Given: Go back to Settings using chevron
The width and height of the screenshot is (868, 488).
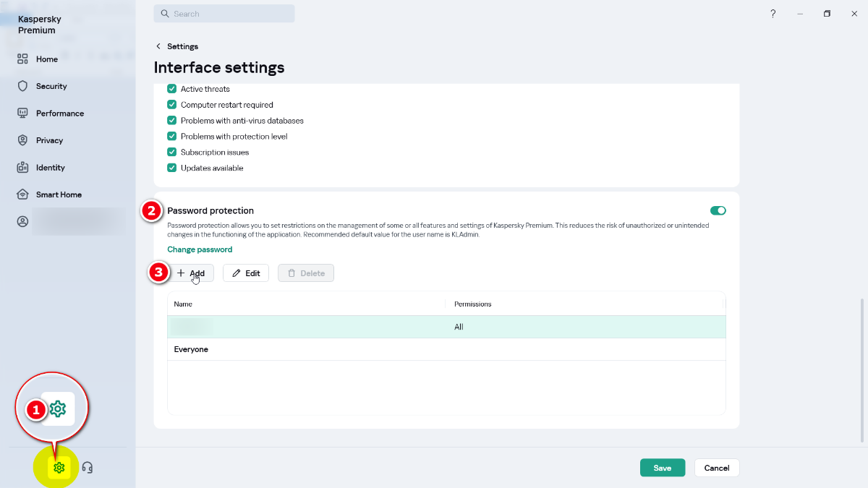Looking at the screenshot, I should [x=158, y=46].
